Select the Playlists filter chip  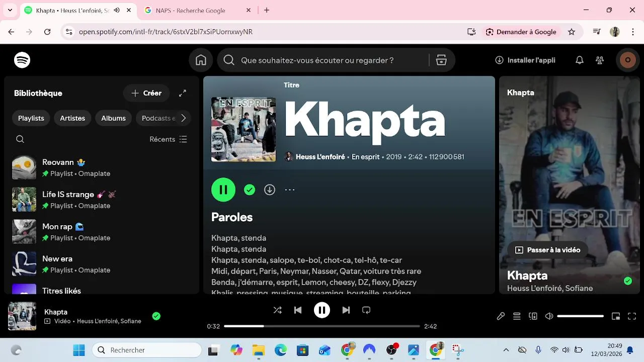click(31, 118)
